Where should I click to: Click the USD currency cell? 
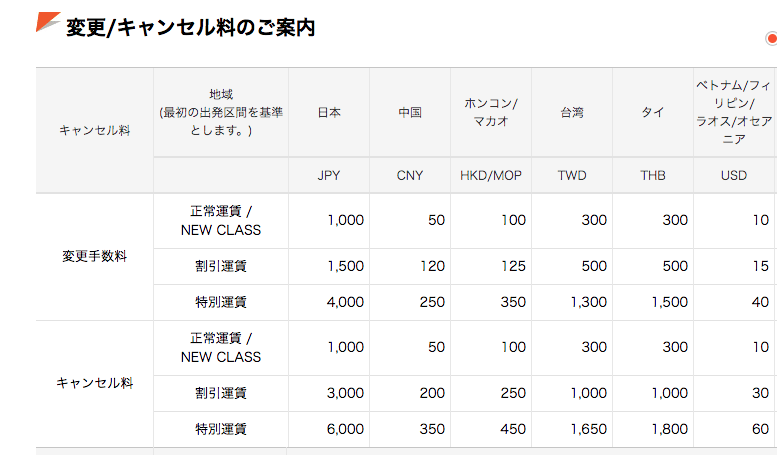point(733,175)
